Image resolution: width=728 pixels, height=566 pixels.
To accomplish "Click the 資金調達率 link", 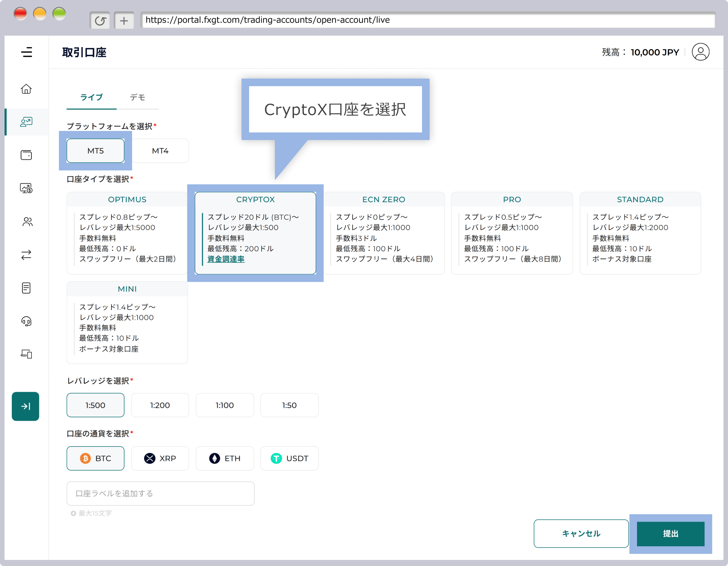I will [226, 259].
